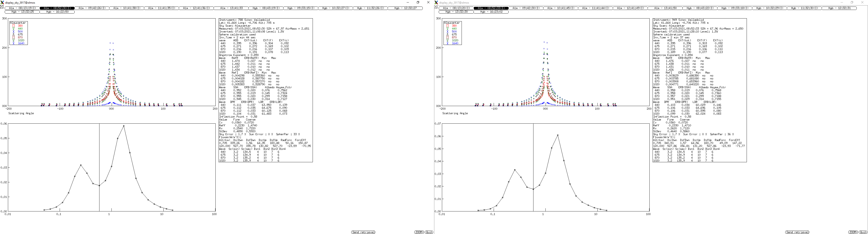Click 'Instrument: 788 Site: Valladolid' text

(x=244, y=20)
